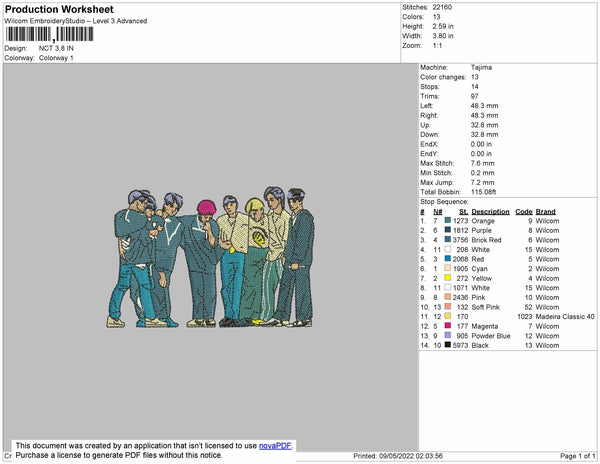Screen dimensions: 600x464
Task: Select the Cyan thread swatch, row 6
Action: click(x=447, y=269)
